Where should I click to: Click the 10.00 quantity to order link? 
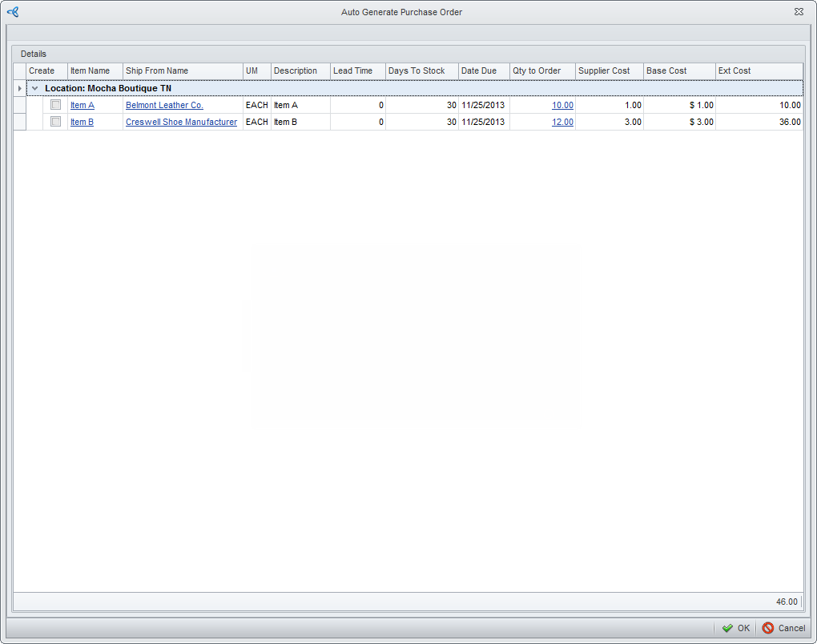click(x=562, y=106)
